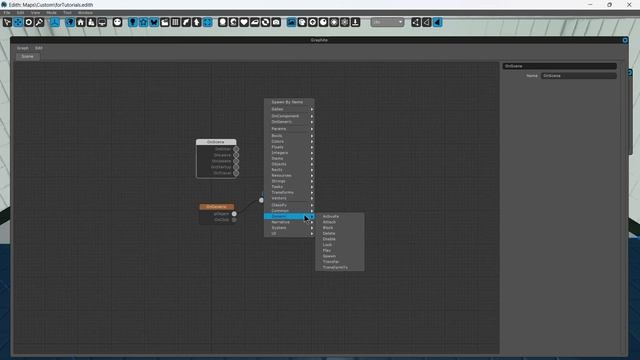This screenshot has height=360, width=640.
Task: Click the clapperboard icon
Action: point(165,22)
